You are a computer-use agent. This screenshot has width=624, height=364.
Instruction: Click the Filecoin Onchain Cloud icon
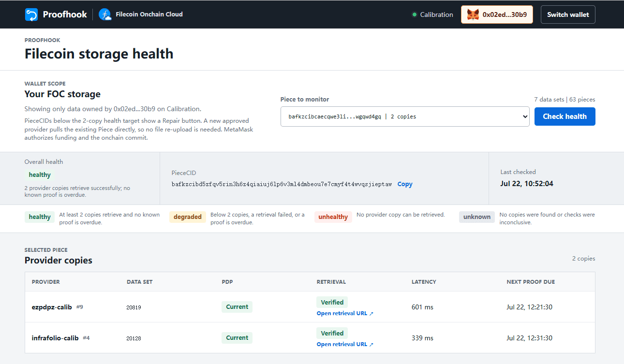pos(105,15)
